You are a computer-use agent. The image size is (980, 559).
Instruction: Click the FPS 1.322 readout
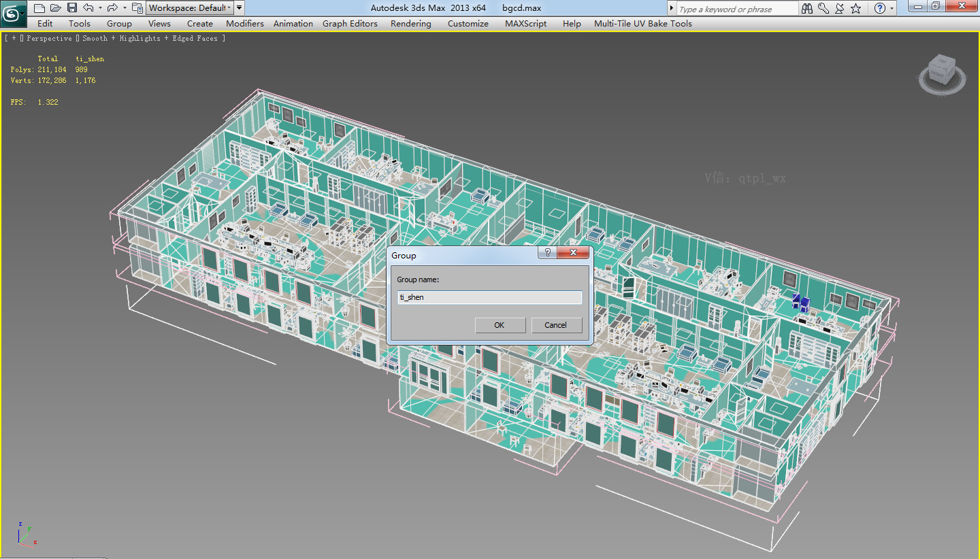click(34, 102)
